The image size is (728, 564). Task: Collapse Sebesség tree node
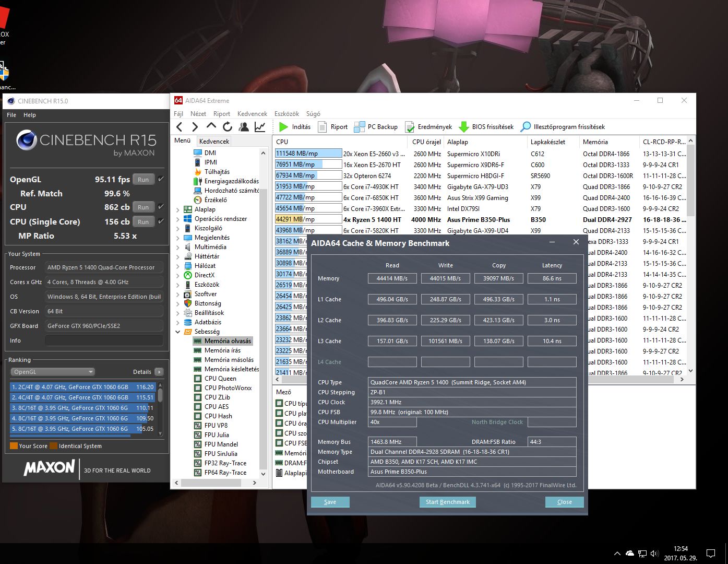[x=178, y=332]
